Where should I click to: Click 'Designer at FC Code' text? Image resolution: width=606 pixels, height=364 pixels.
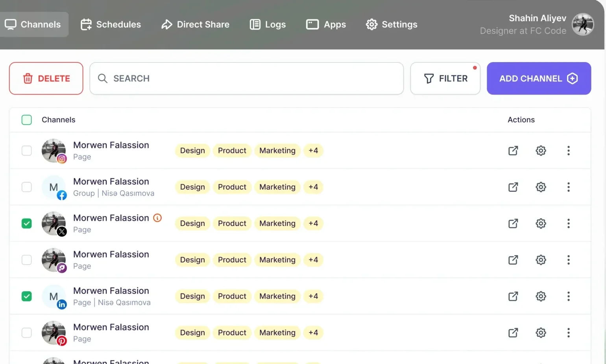coord(523,31)
